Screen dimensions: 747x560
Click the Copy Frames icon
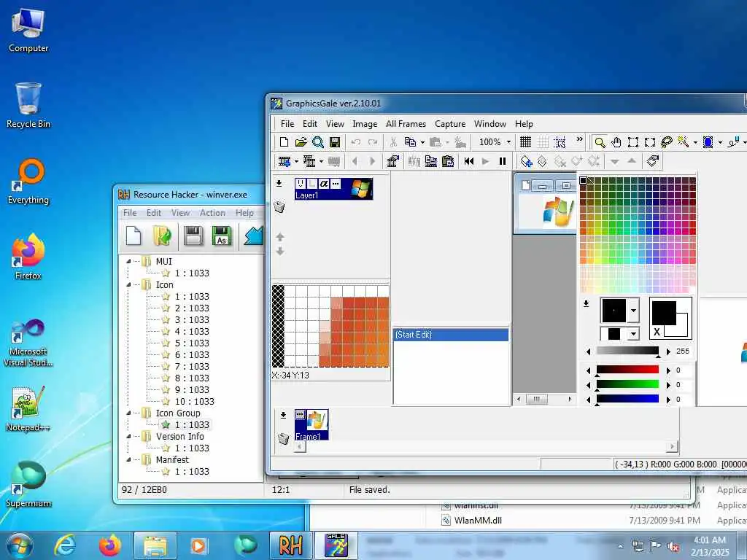tap(431, 161)
